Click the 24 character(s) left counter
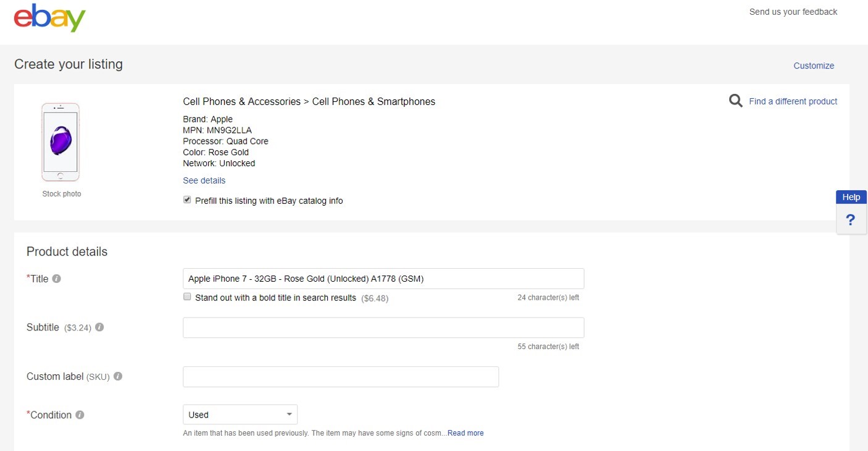 coord(548,298)
